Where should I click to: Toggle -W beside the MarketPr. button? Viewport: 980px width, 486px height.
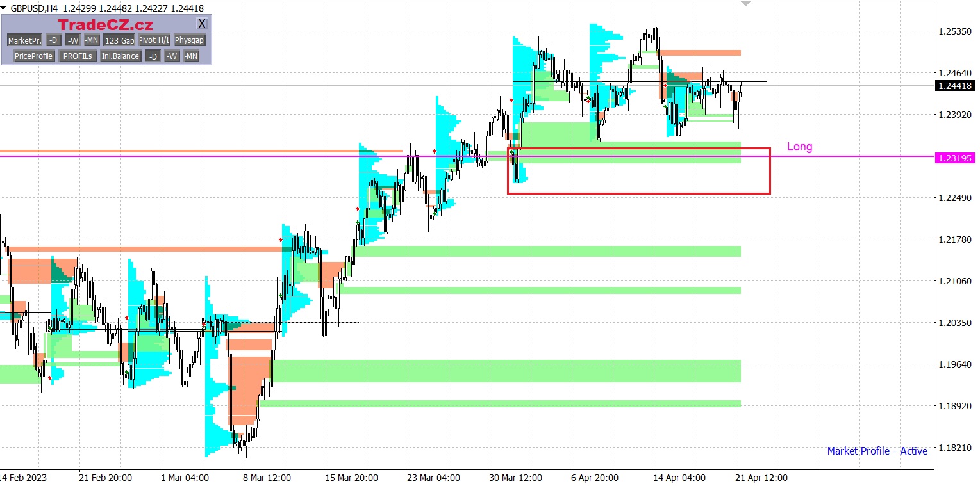click(x=72, y=40)
